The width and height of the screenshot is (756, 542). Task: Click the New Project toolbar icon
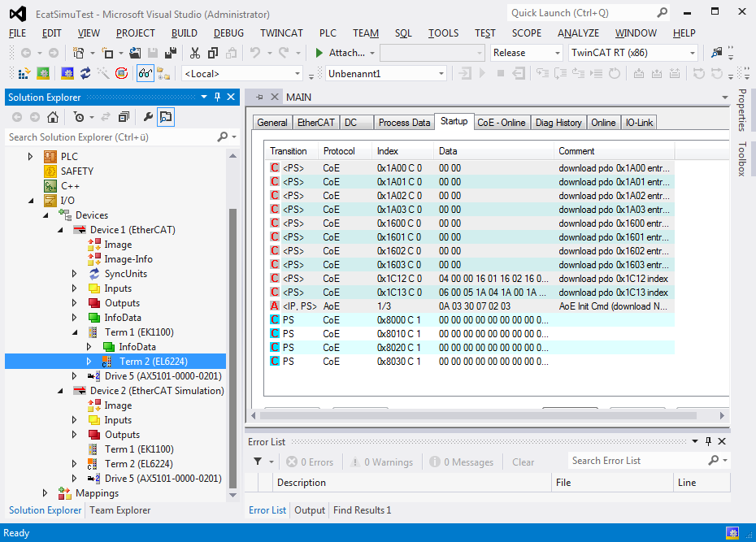[77, 53]
